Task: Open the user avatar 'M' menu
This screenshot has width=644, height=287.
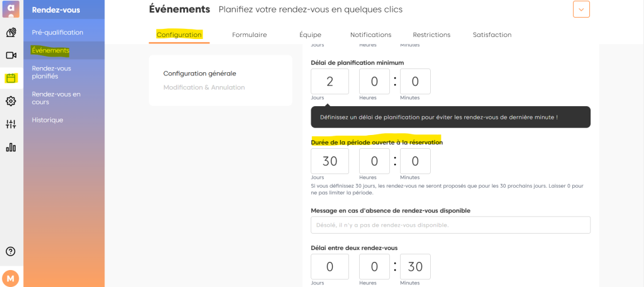Action: tap(11, 278)
